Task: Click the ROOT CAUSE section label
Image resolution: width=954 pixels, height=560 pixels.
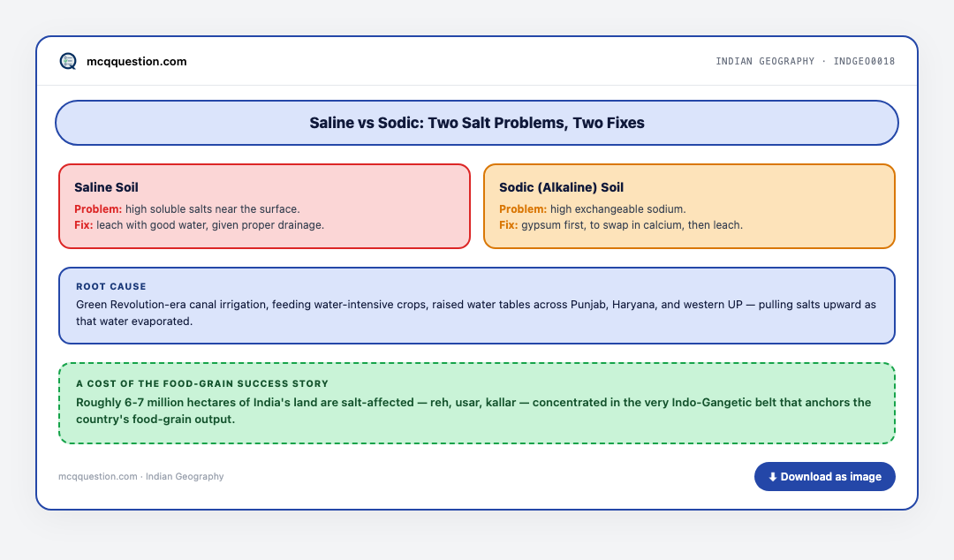Action: click(111, 286)
